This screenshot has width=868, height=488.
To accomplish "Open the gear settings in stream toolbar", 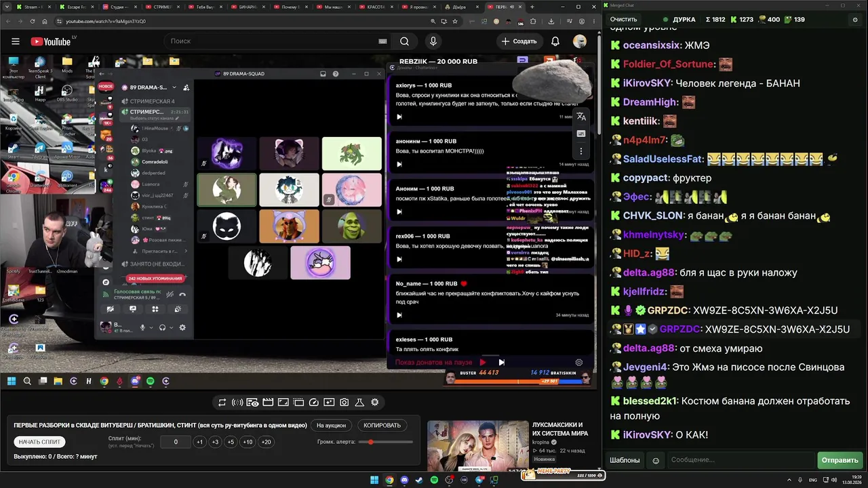I will coord(374,403).
